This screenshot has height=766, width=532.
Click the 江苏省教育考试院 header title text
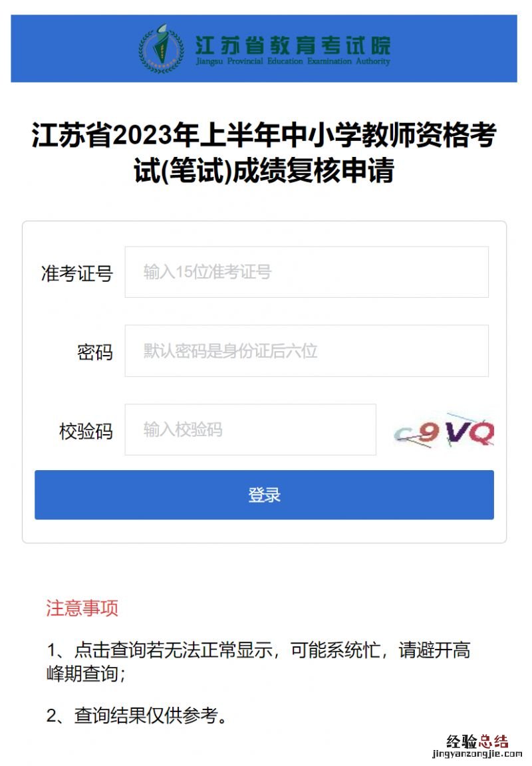click(x=293, y=45)
